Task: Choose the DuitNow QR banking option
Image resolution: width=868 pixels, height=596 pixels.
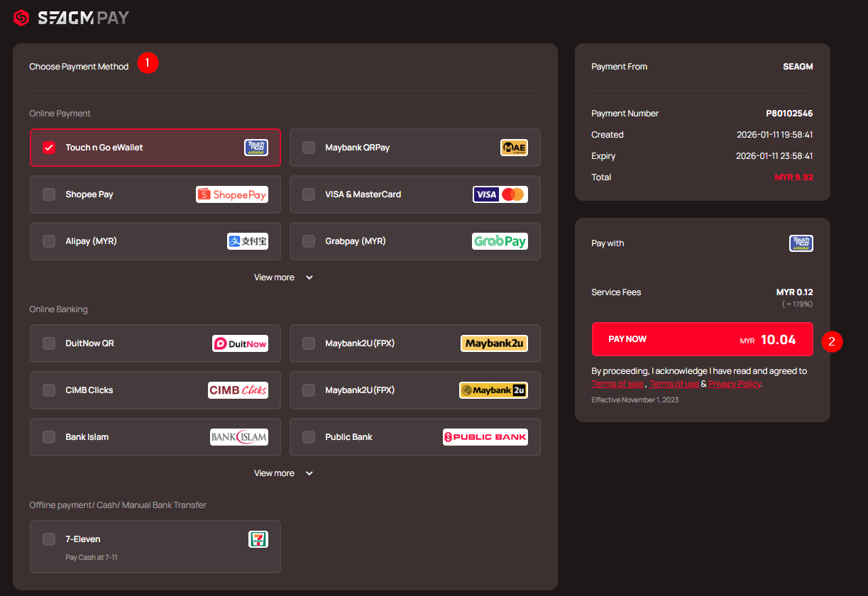Action: pyautogui.click(x=90, y=343)
